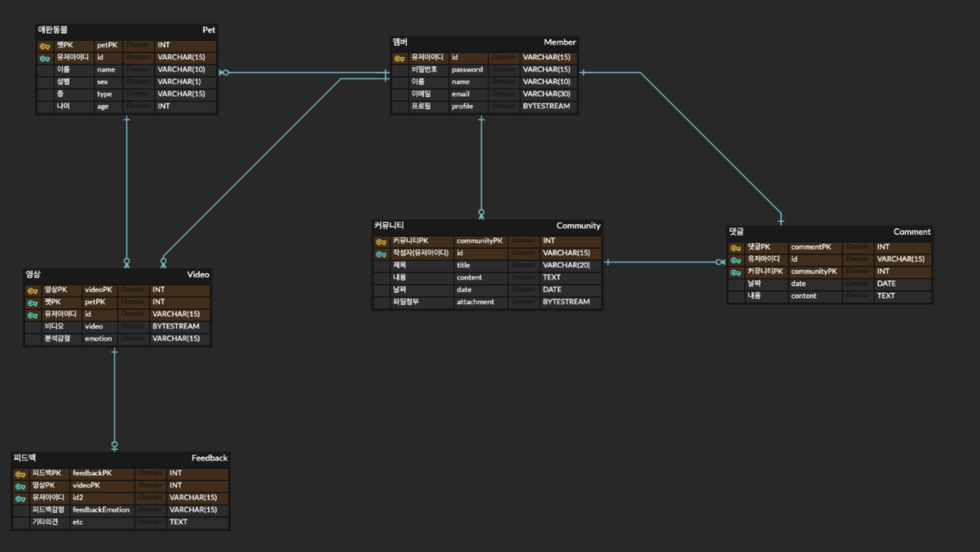
Task: Click the commentPK yellow key icon
Action: click(736, 248)
